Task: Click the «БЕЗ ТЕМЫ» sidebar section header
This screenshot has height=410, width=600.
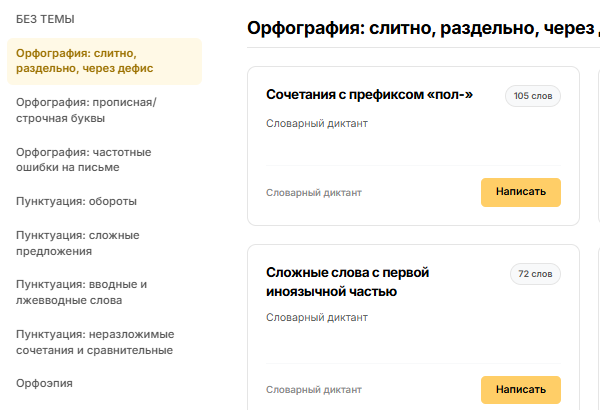Action: (x=45, y=19)
